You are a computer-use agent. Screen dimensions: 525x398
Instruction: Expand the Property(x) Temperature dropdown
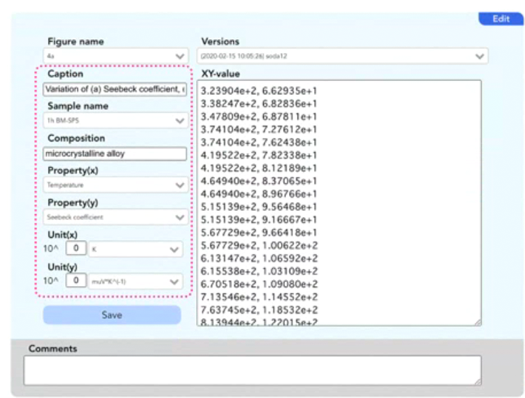click(x=116, y=185)
